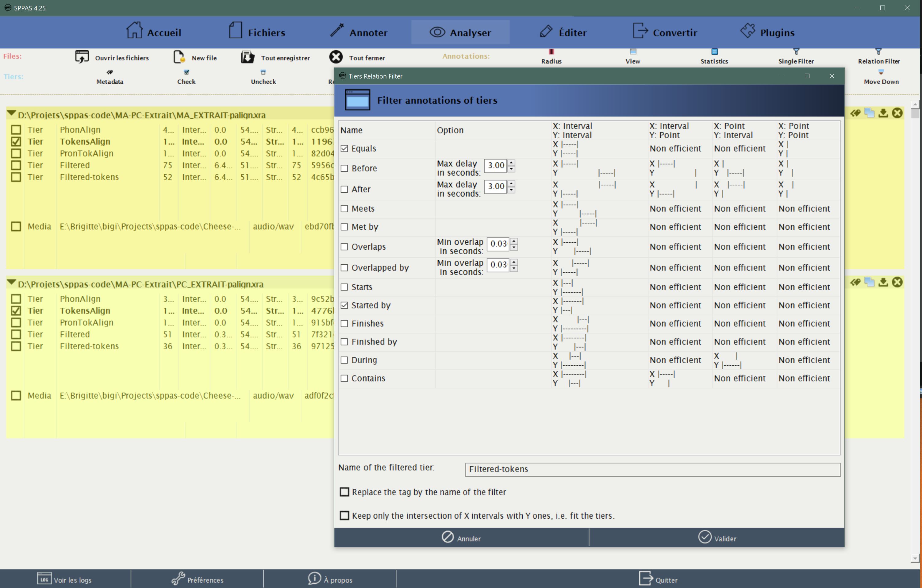
Task: Open the View annotations tool
Action: tap(633, 56)
